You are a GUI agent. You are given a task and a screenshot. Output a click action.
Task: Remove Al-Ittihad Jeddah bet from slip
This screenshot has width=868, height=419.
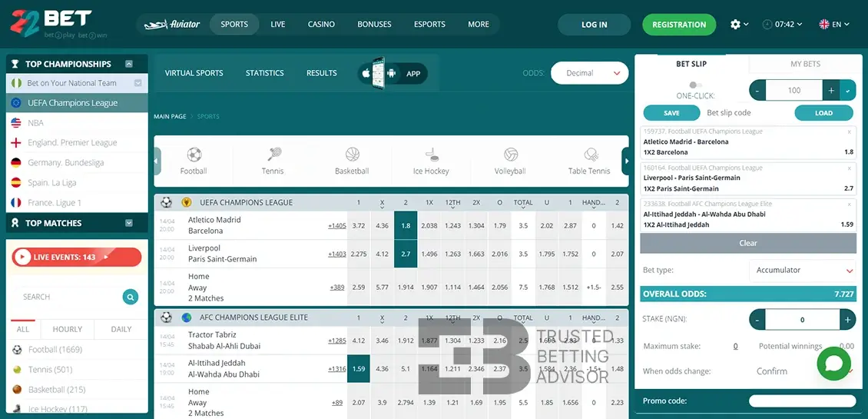click(x=850, y=204)
